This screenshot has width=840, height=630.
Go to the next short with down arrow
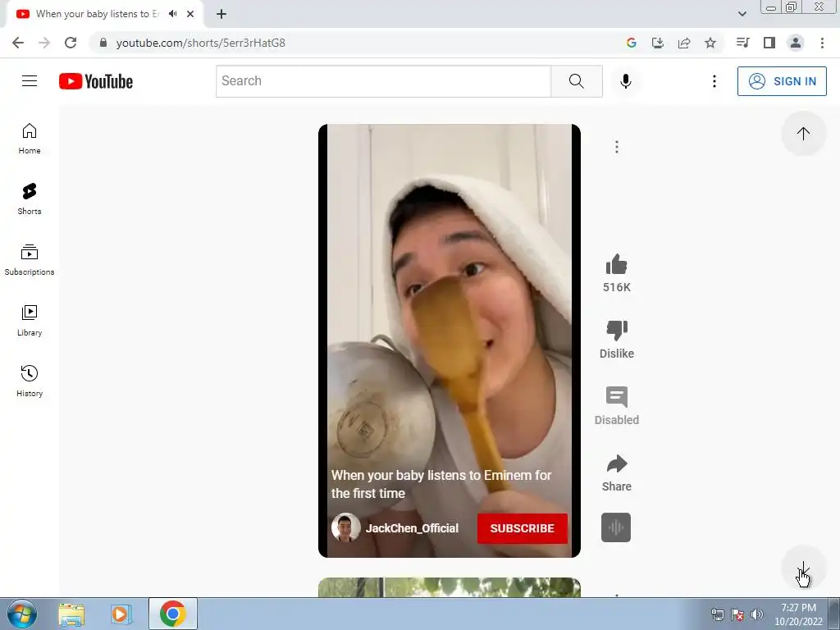tap(803, 568)
